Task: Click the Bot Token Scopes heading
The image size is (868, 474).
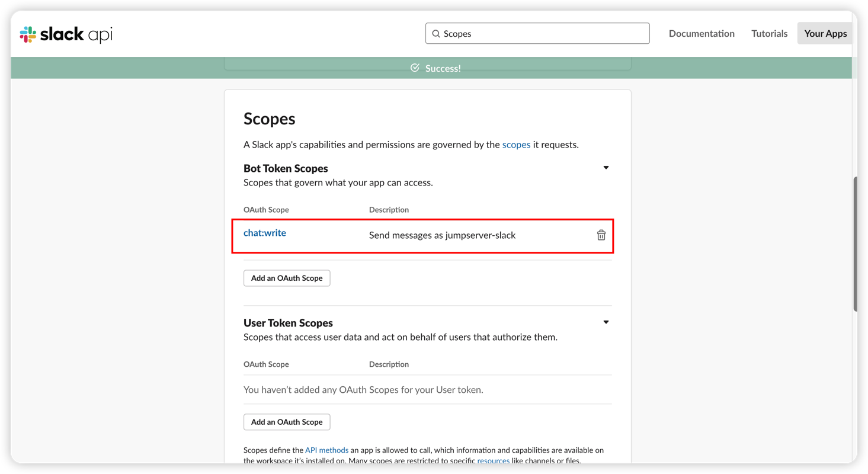Action: [x=286, y=168]
